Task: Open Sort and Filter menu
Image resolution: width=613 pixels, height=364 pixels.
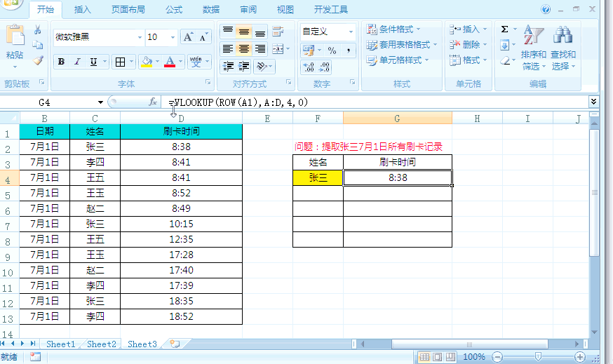Action: [x=533, y=48]
